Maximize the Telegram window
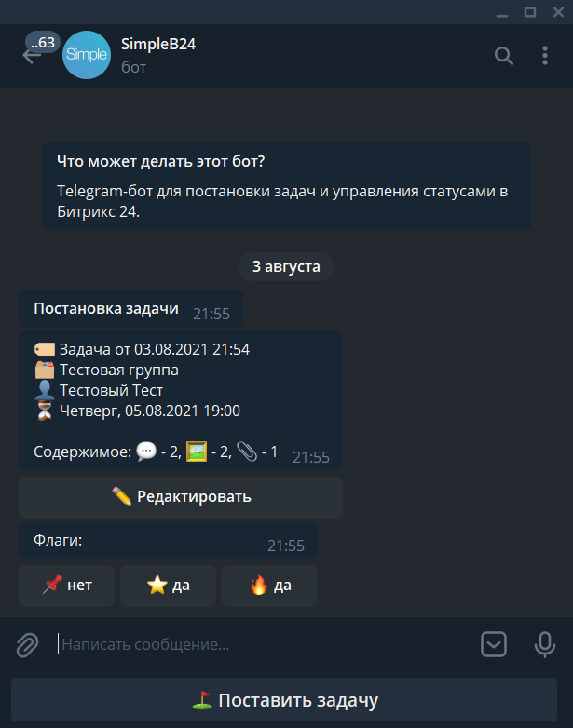Image resolution: width=573 pixels, height=728 pixels. click(530, 11)
